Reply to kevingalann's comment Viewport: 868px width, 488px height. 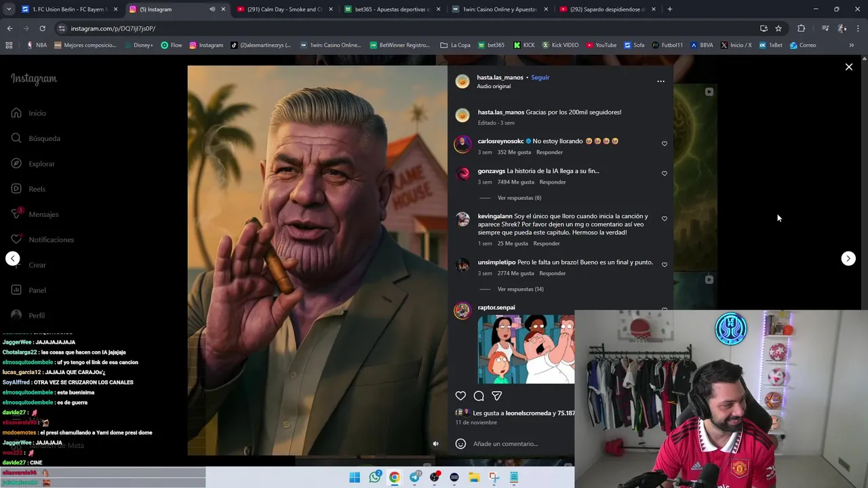pos(547,243)
